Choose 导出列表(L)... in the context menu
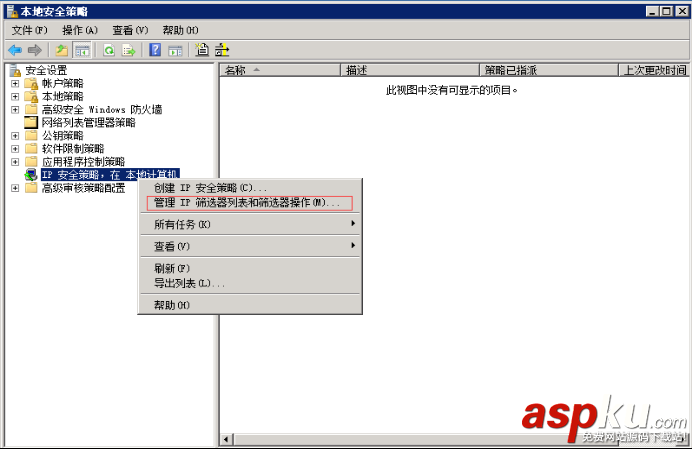 (250, 283)
